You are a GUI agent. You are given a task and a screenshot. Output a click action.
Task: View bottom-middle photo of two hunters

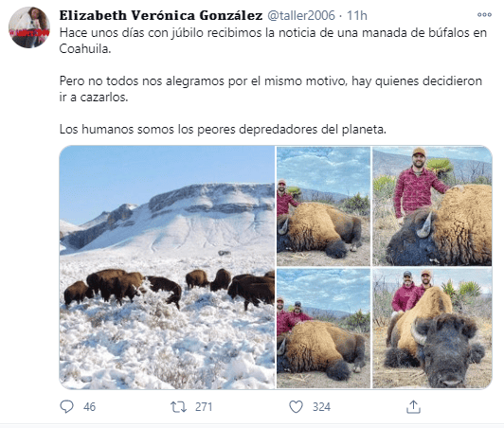pyautogui.click(x=323, y=329)
